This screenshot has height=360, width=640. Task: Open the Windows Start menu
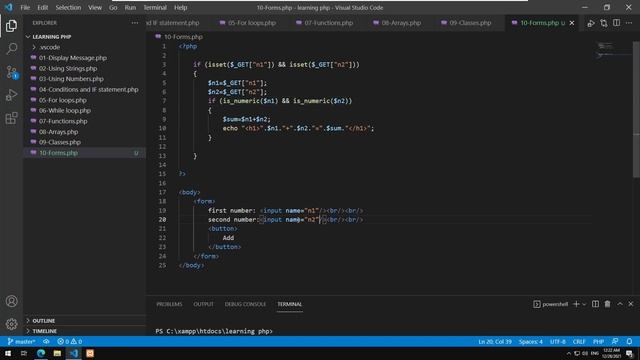[x=8, y=353]
